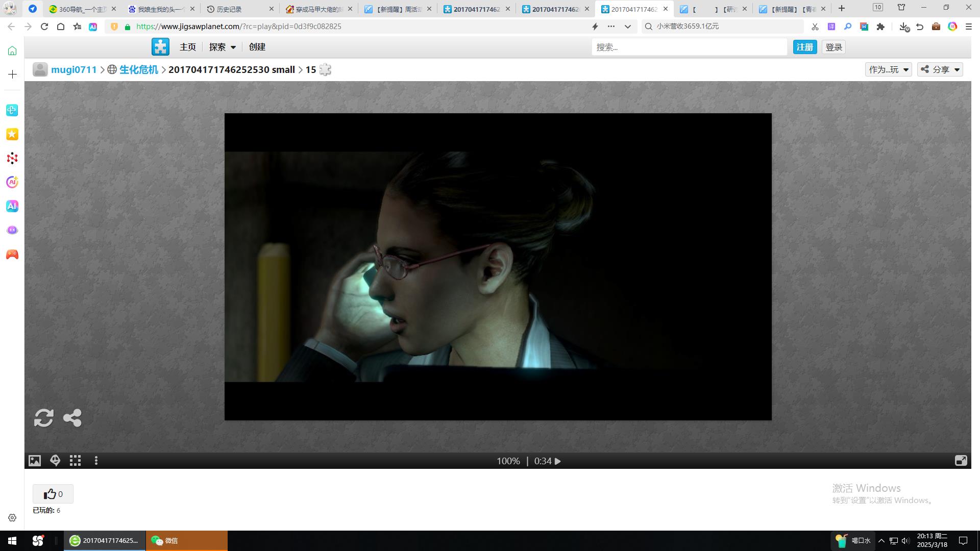
Task: Expand the address bar dropdown chevron
Action: [628, 27]
